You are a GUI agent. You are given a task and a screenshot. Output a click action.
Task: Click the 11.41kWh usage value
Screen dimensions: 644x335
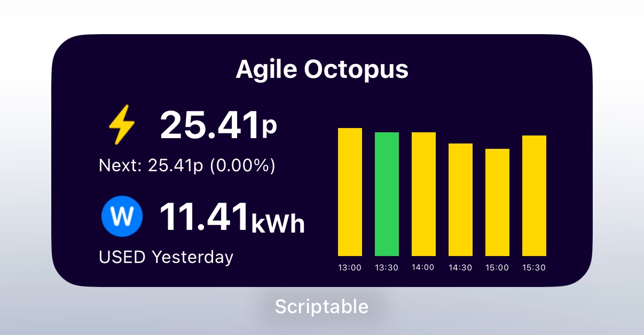click(232, 217)
